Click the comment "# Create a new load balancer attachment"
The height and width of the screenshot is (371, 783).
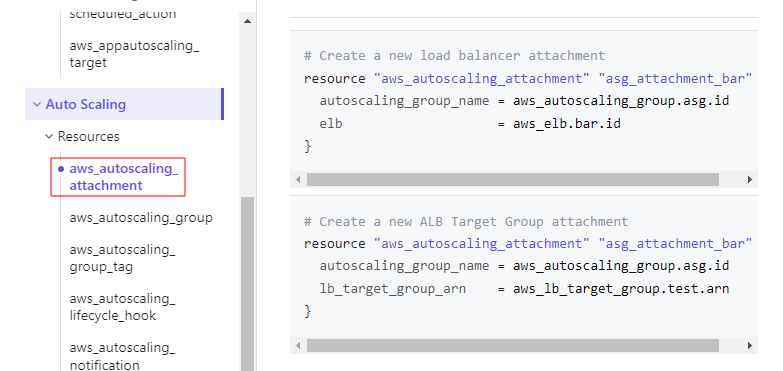coord(454,55)
